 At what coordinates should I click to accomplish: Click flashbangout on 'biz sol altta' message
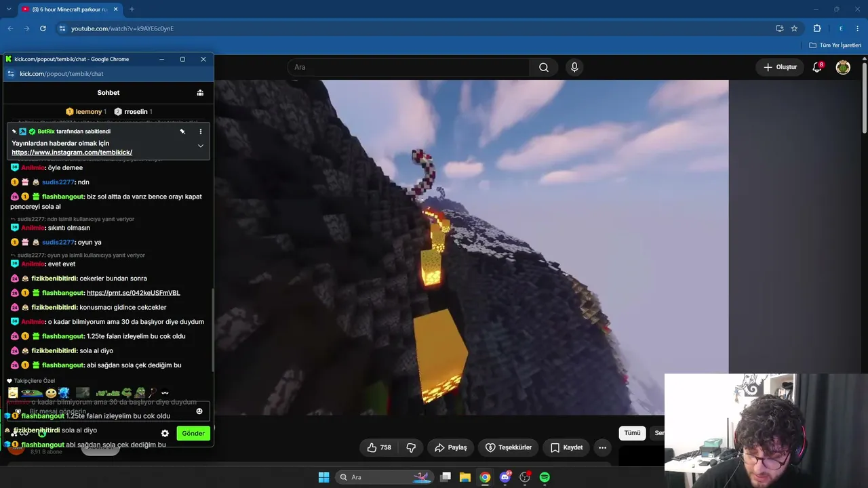63,197
